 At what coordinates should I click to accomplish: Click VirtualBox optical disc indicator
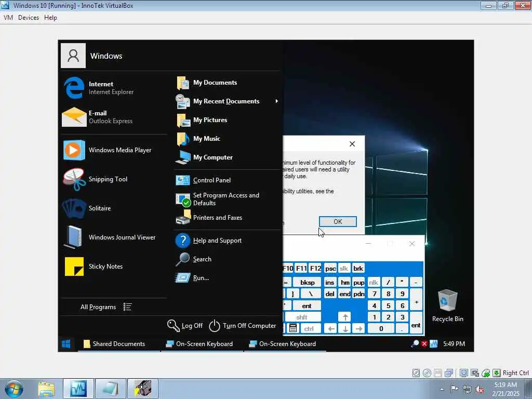coord(427,373)
